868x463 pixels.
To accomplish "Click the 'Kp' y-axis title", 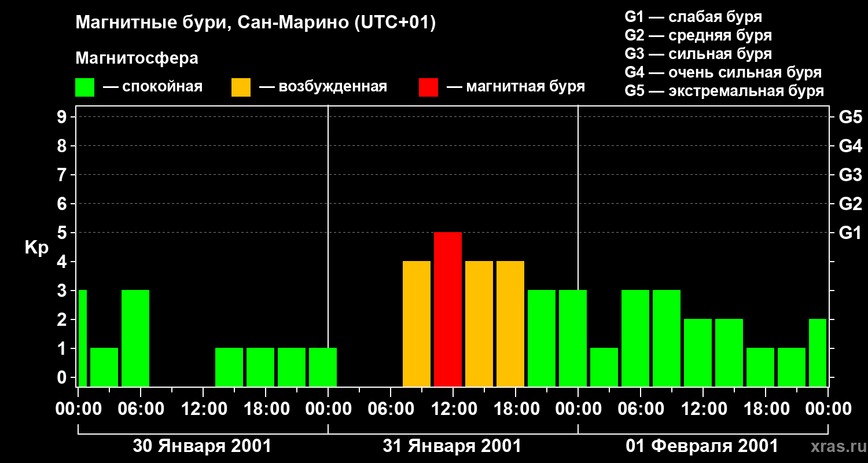I will (36, 248).
